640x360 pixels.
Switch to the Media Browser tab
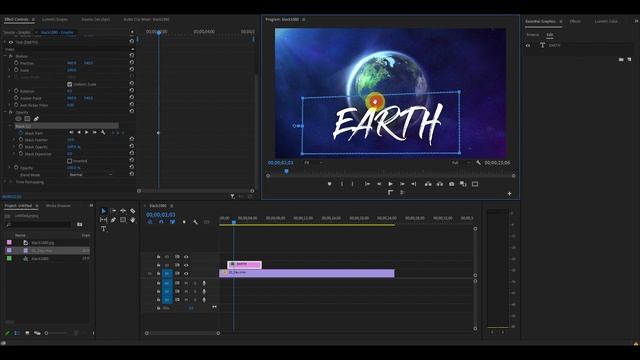[58, 206]
